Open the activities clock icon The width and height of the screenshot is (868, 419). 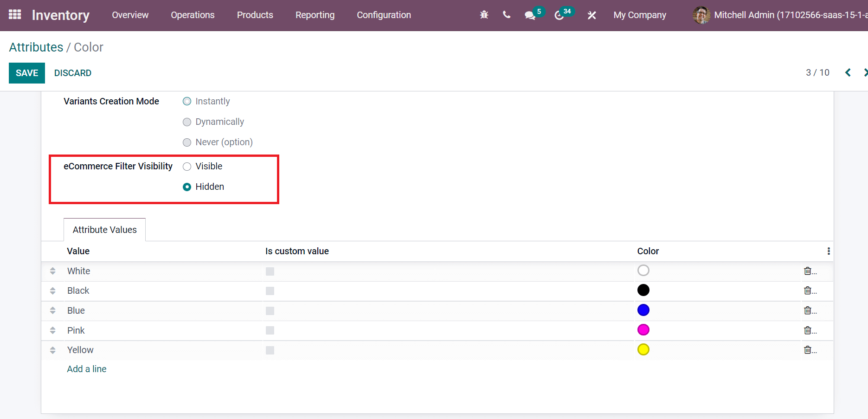[x=559, y=15]
